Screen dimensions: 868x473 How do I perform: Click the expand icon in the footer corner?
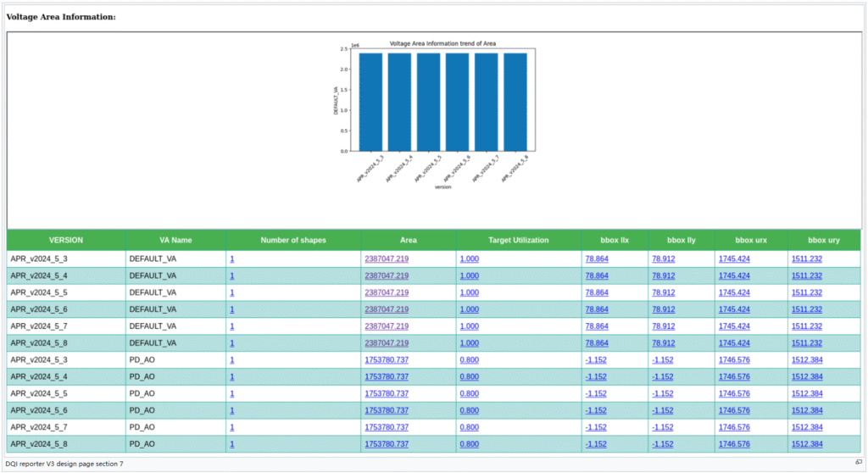point(859,462)
